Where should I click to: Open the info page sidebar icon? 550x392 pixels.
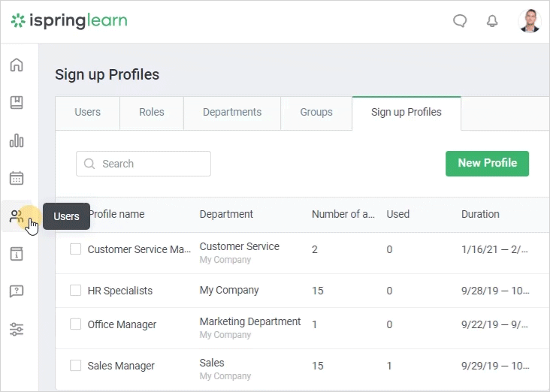click(17, 254)
